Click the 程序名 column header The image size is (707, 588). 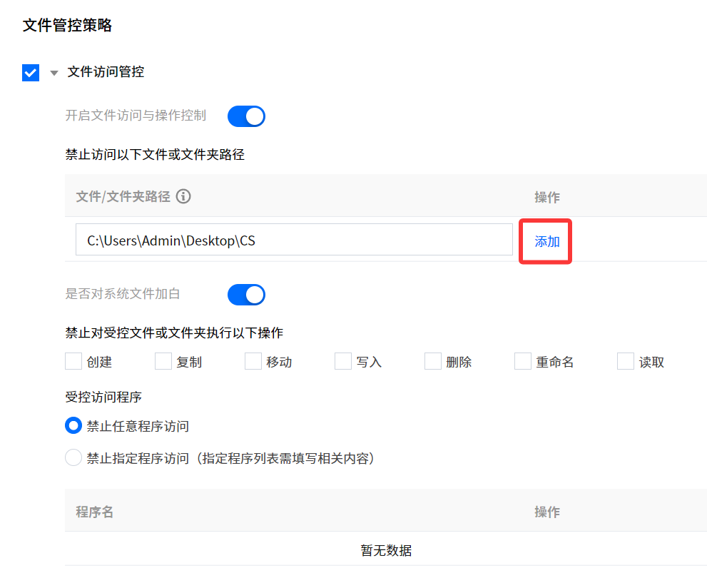pyautogui.click(x=95, y=512)
